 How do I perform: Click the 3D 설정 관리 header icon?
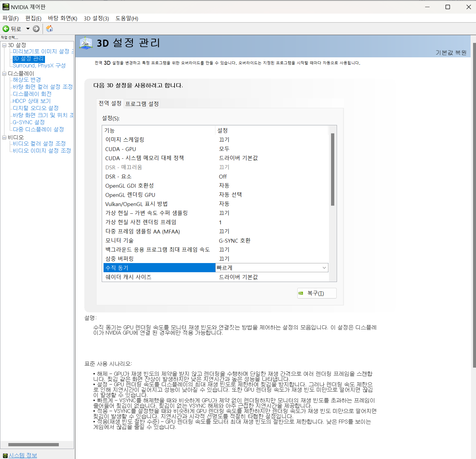coord(86,43)
